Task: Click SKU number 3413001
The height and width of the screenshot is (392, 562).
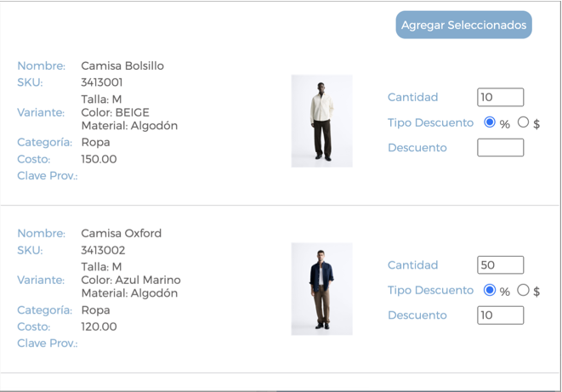Action: pos(102,82)
